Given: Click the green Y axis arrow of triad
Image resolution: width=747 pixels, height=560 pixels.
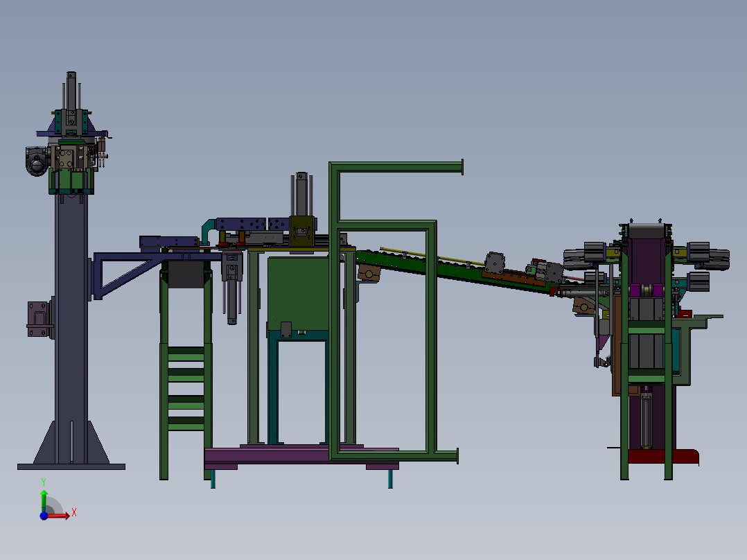Looking at the screenshot, I should (44, 500).
